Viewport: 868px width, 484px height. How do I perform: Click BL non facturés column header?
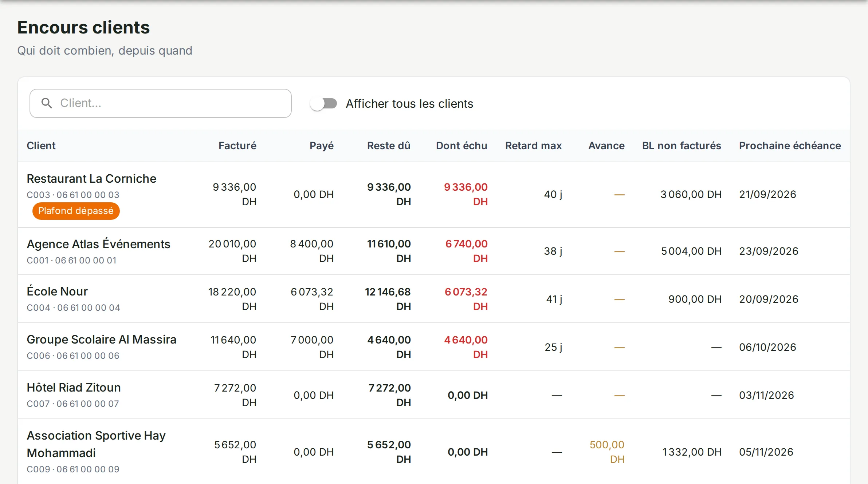(x=682, y=146)
